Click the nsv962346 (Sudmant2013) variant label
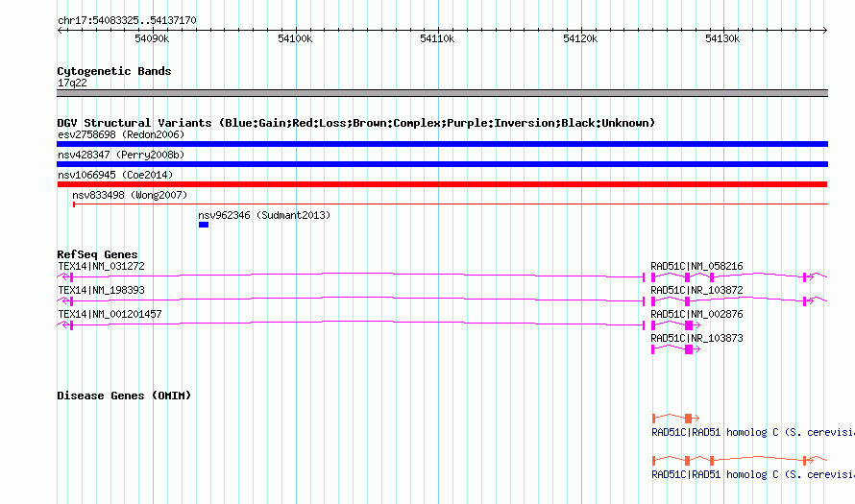Screen dimensions: 855x504 [x=264, y=215]
